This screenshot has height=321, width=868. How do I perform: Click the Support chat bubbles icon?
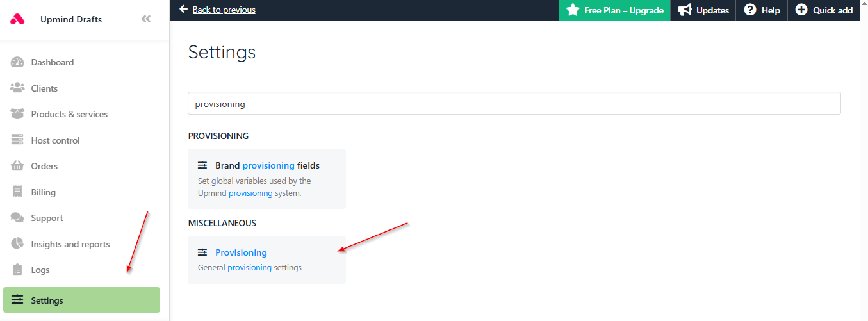tap(17, 218)
